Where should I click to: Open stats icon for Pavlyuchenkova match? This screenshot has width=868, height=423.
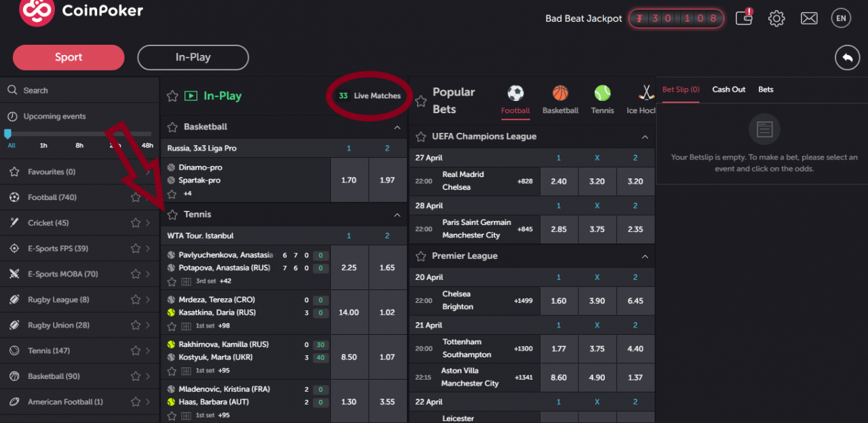(x=186, y=281)
